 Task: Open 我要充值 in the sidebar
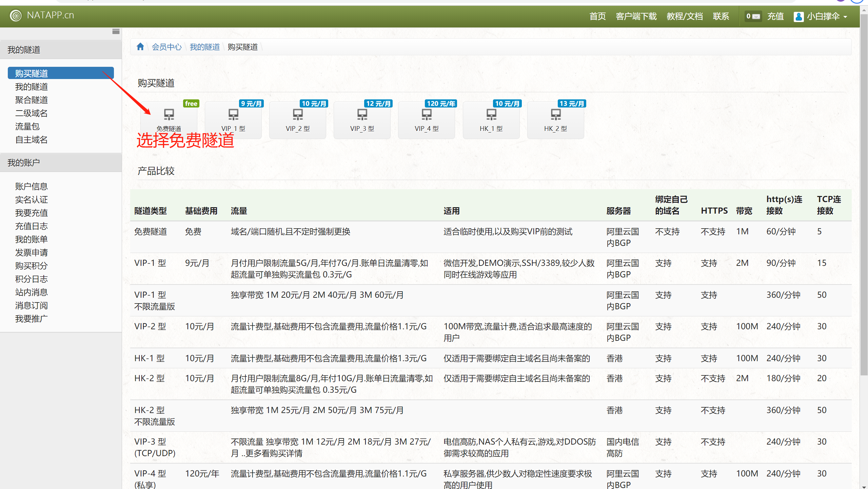(x=32, y=213)
